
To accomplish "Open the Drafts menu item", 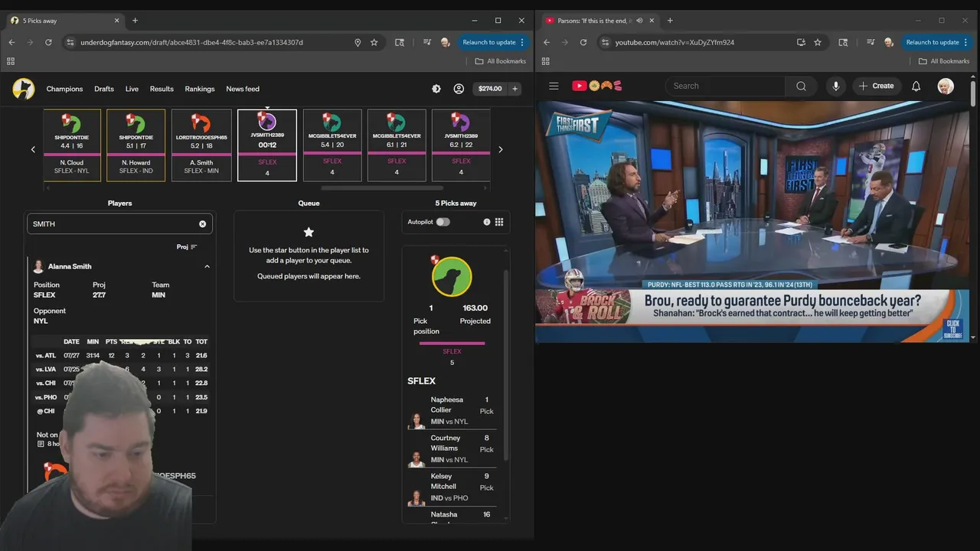I will click(x=104, y=89).
